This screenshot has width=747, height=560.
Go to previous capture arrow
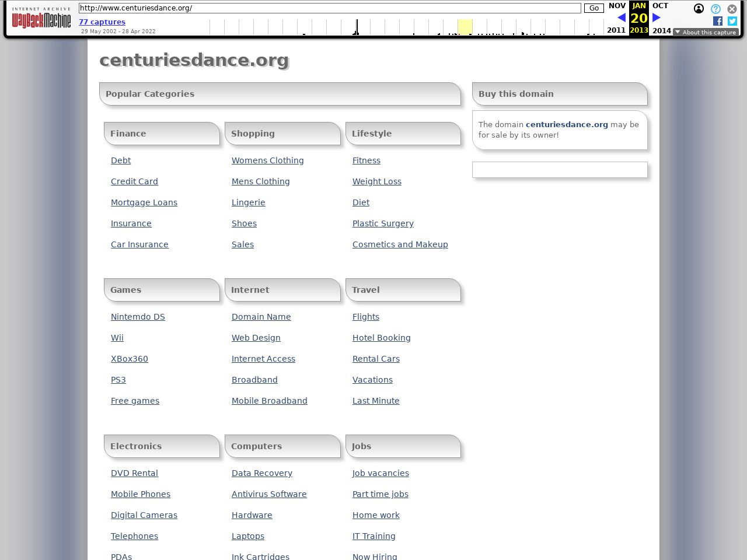pyautogui.click(x=621, y=17)
